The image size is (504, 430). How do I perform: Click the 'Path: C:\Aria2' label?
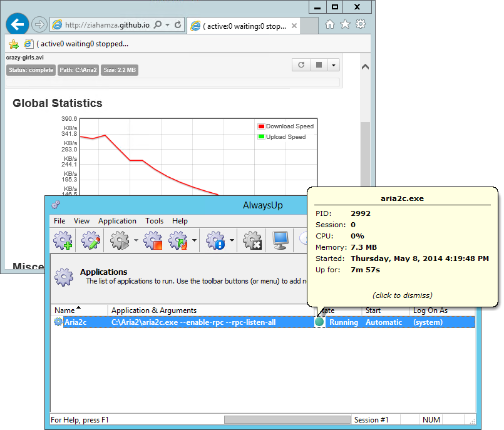pos(78,70)
